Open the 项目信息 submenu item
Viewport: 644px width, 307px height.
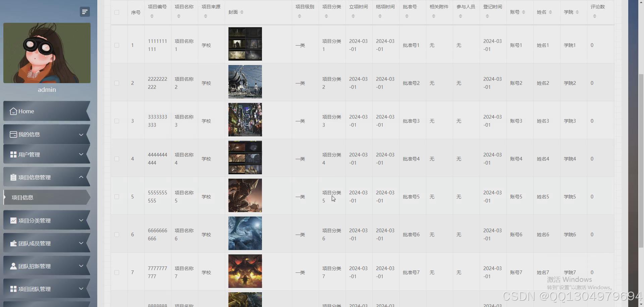(47, 197)
